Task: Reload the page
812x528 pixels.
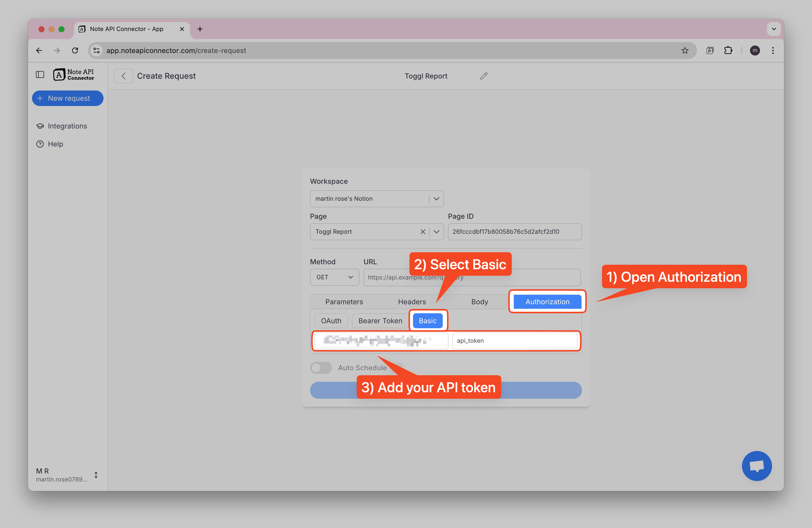Action: click(75, 50)
